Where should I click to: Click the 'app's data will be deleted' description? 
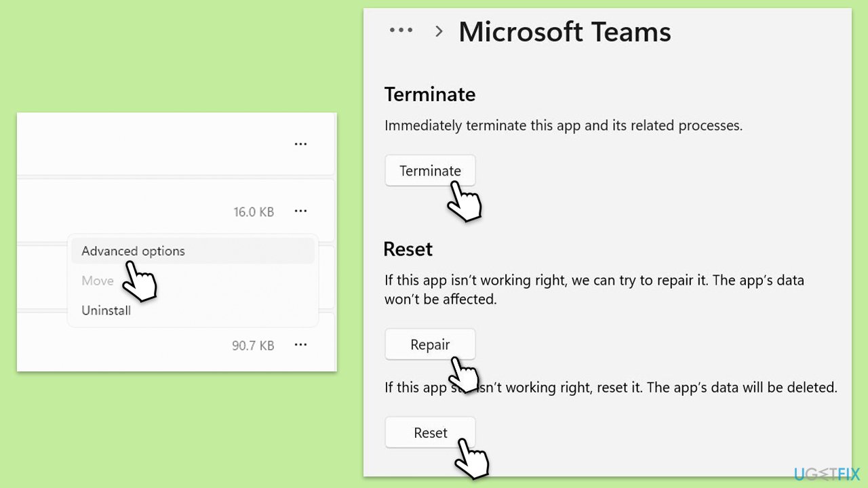[611, 388]
